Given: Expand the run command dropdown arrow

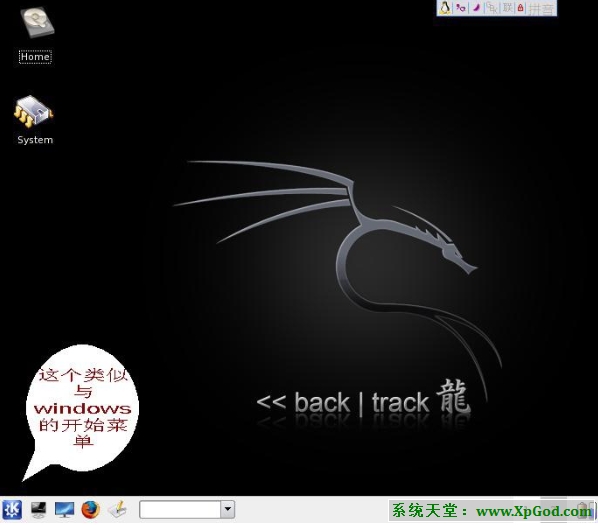Looking at the screenshot, I should click(228, 510).
